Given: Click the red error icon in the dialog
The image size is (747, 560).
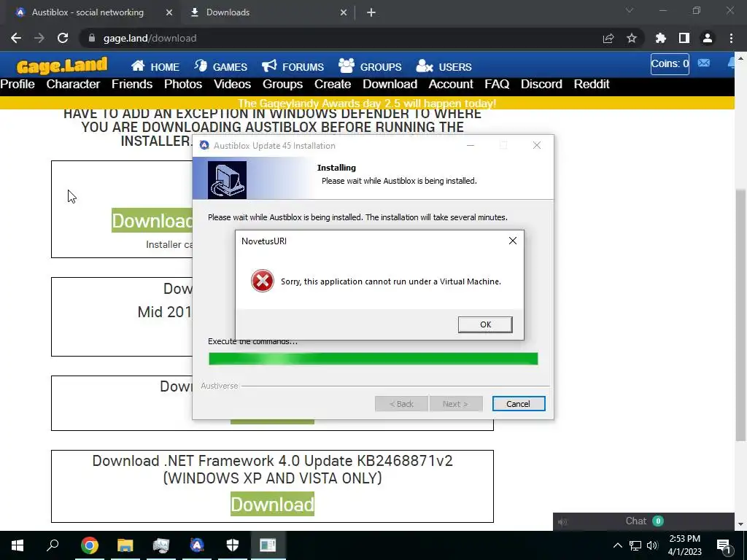Looking at the screenshot, I should 263,281.
